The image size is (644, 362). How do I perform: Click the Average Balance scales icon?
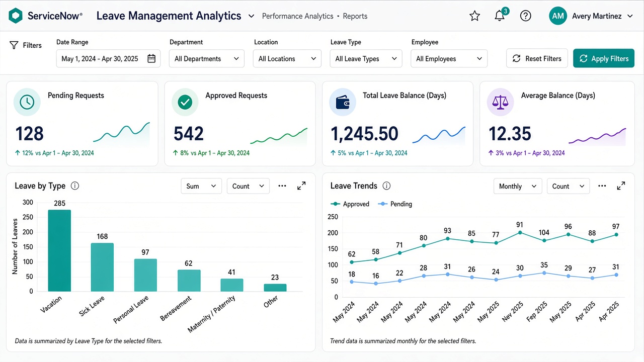coord(500,102)
